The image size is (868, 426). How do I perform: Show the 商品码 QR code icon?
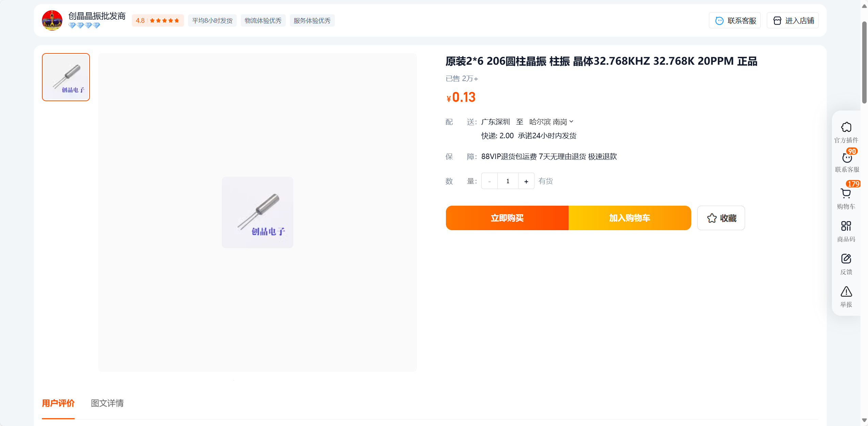(x=846, y=226)
